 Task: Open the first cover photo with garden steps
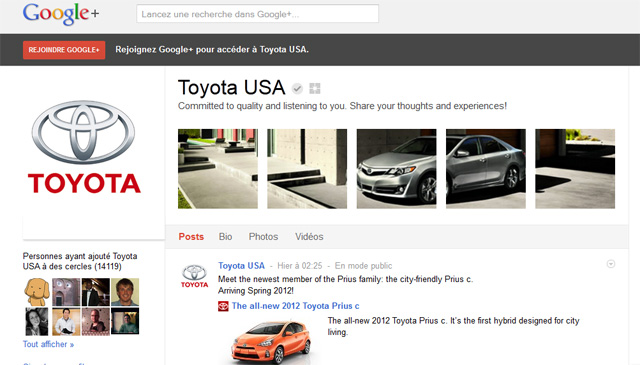218,169
